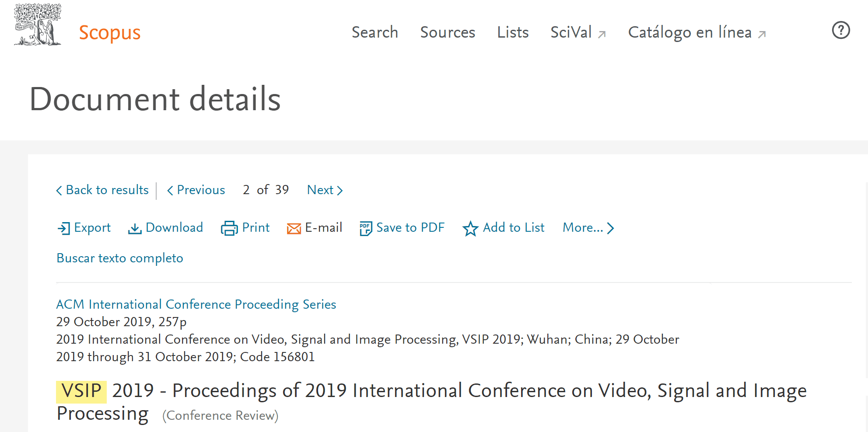
Task: Click the highlighted VSIP title word
Action: coord(81,391)
